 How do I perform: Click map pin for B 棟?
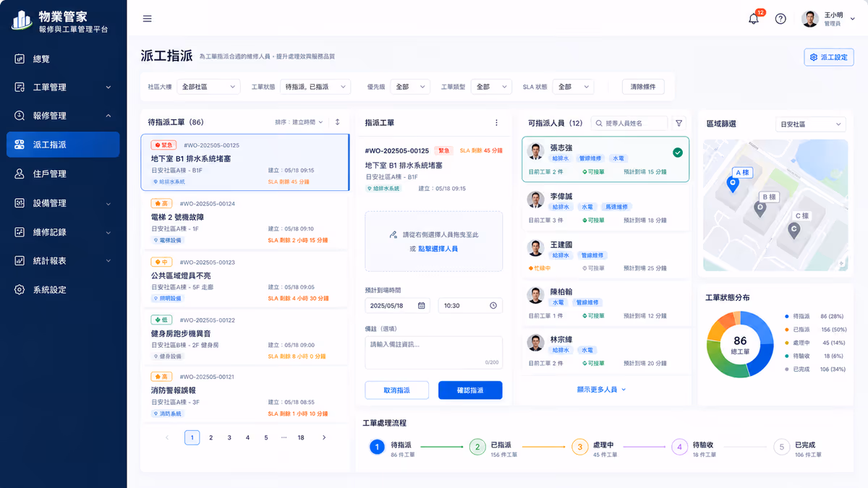click(759, 209)
